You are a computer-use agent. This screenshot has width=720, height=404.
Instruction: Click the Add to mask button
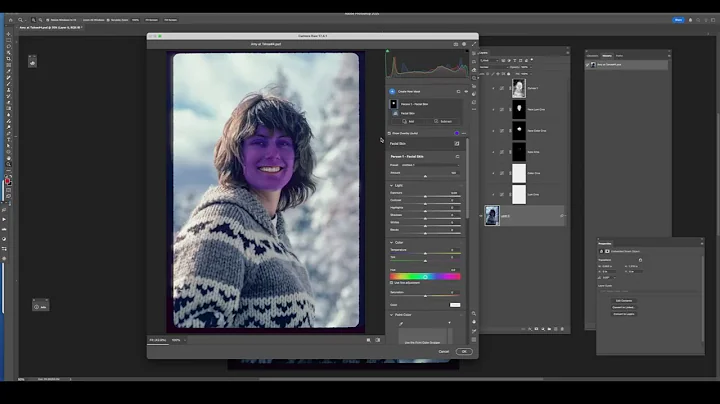point(408,122)
